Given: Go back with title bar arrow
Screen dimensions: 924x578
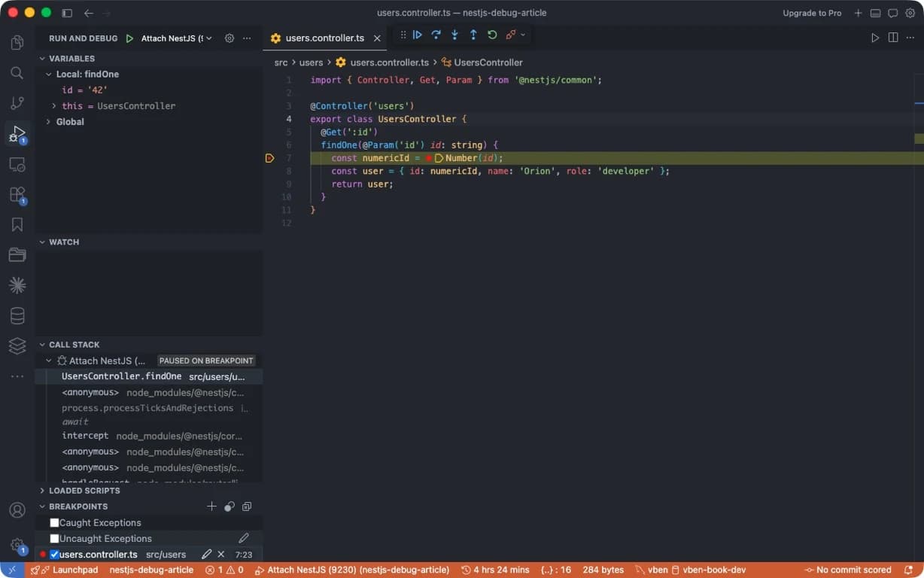Looking at the screenshot, I should pyautogui.click(x=89, y=13).
